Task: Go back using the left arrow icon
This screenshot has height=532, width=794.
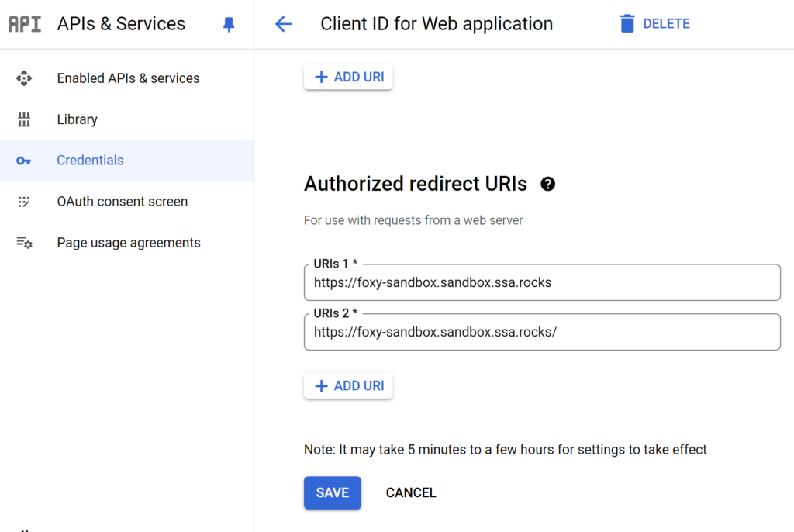Action: point(283,24)
